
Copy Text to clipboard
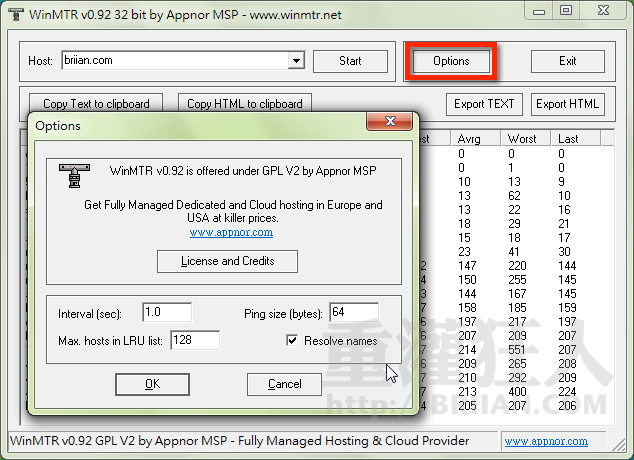(96, 104)
